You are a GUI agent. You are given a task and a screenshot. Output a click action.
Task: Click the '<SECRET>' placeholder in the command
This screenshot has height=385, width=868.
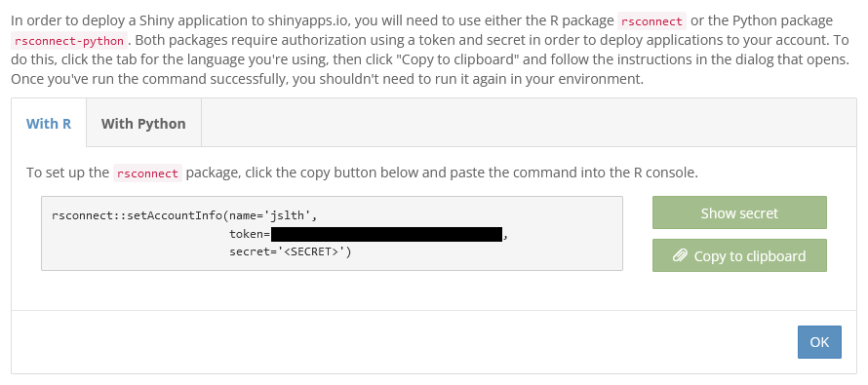click(313, 251)
